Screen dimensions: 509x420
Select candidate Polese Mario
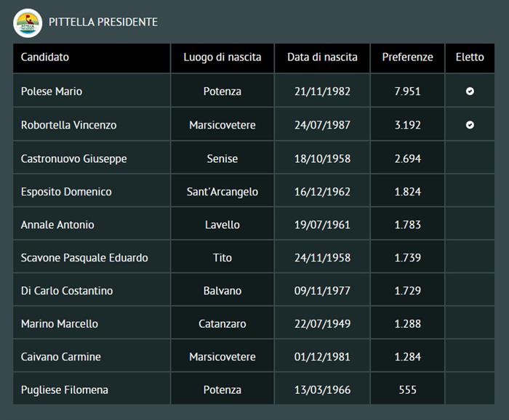coord(52,92)
